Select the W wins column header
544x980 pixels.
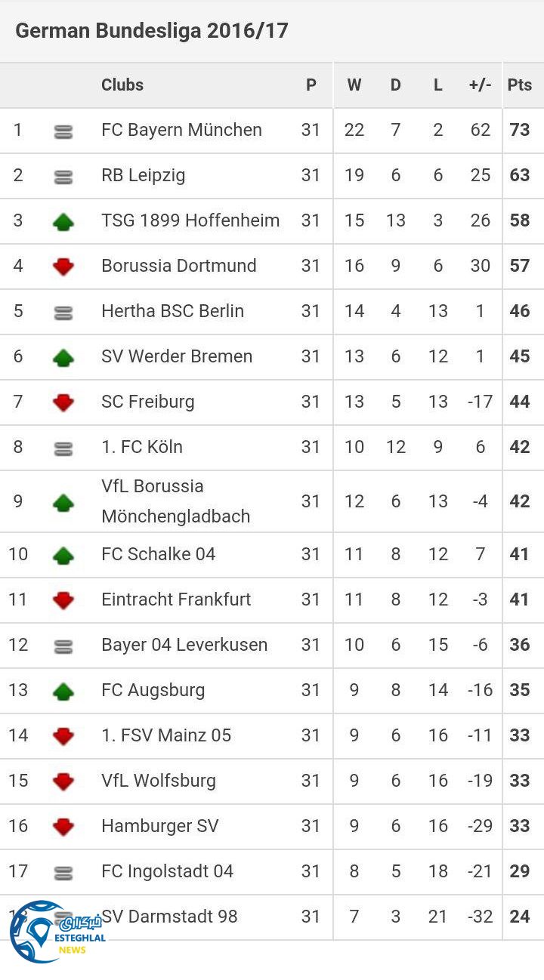[354, 85]
